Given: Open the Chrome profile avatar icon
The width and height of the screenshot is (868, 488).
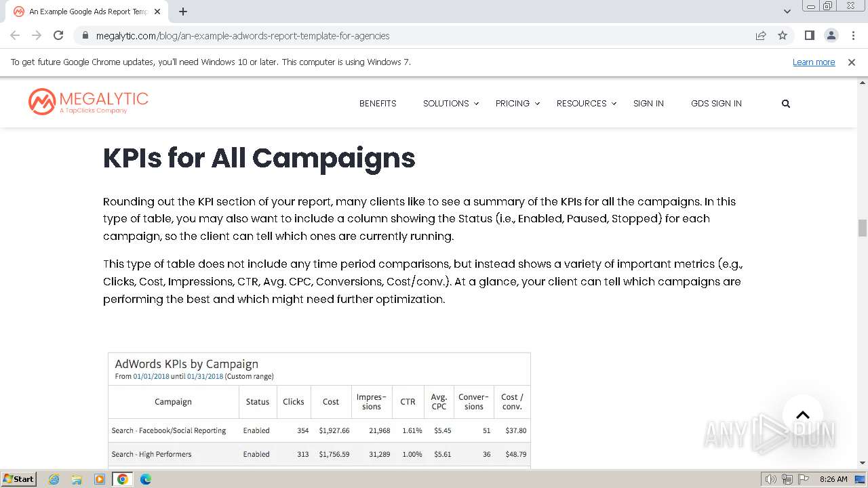Looking at the screenshot, I should 831,35.
